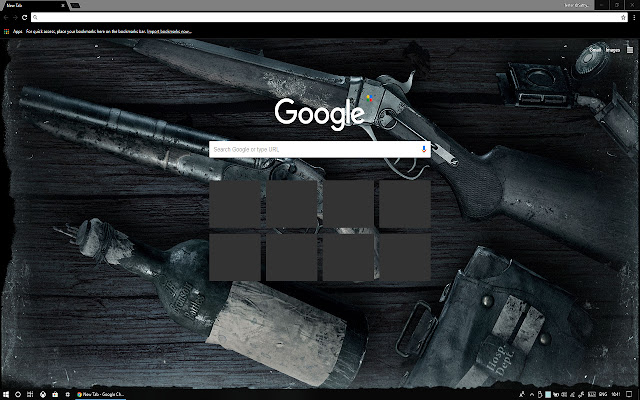Image resolution: width=640 pixels, height=400 pixels.
Task: Open the Microsoft Store taskbar icon
Action: [55, 394]
